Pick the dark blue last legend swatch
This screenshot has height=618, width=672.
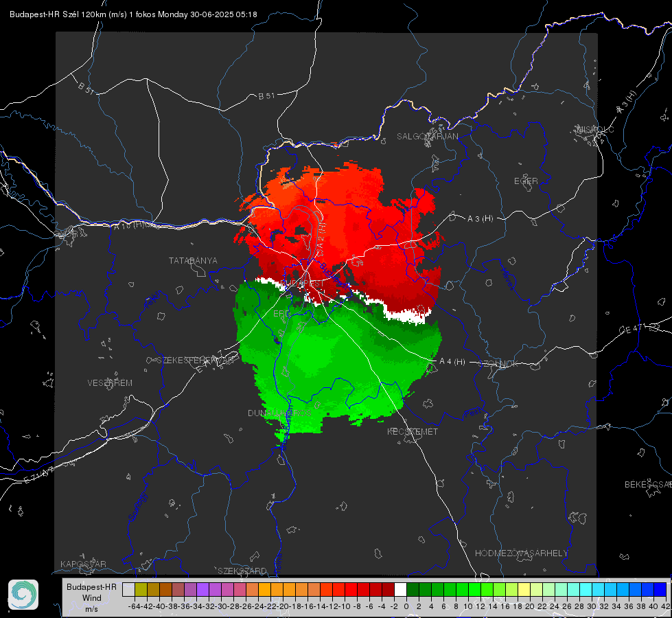coord(660,589)
